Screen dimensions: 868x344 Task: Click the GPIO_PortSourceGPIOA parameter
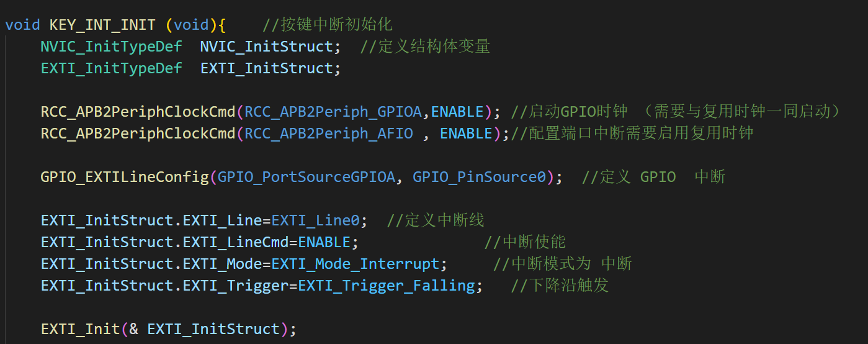[306, 177]
